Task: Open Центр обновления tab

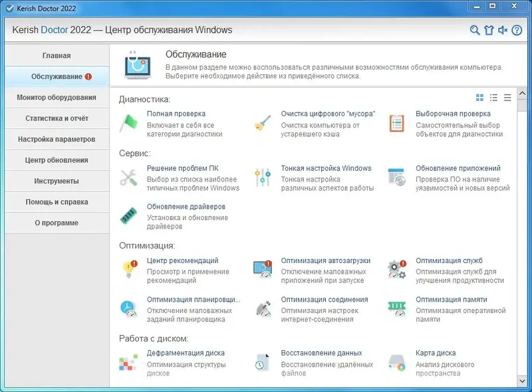Action: click(57, 160)
